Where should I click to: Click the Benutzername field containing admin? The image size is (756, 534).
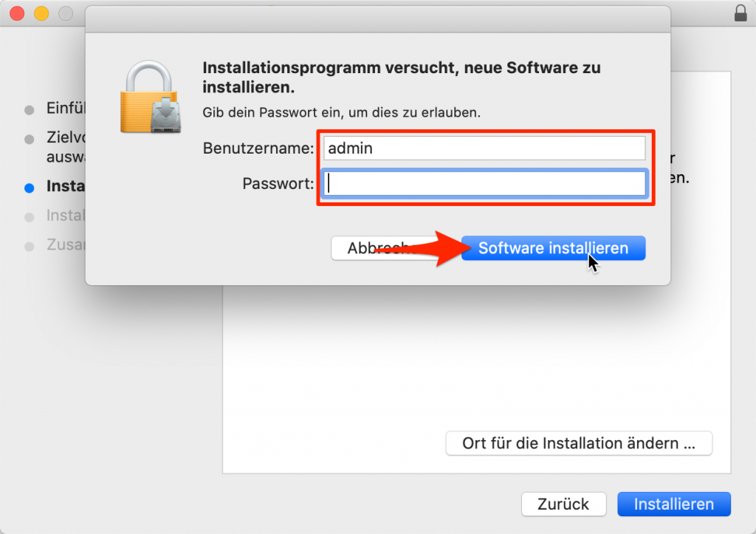coord(484,148)
